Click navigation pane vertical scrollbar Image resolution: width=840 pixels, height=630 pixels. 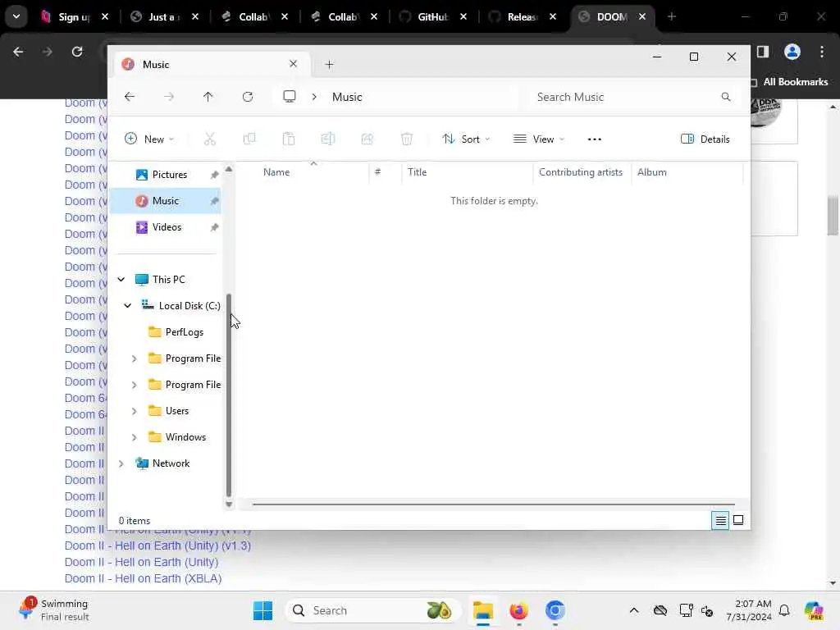229,395
